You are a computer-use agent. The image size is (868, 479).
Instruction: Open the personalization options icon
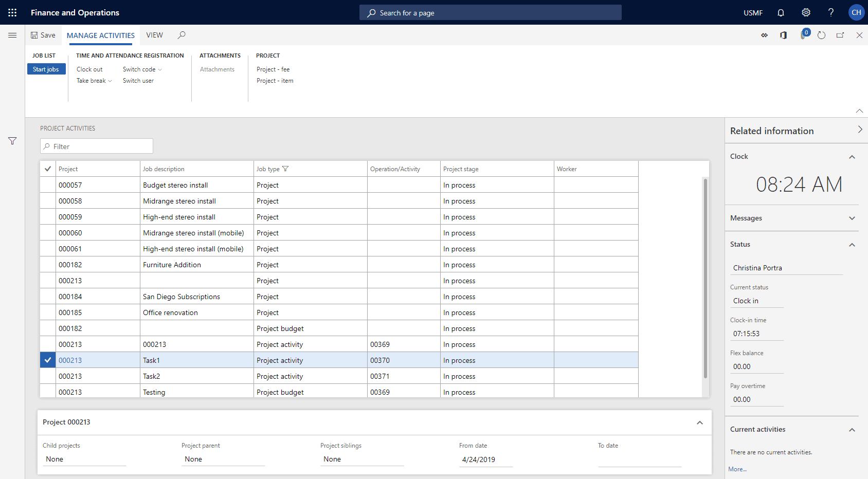[765, 35]
